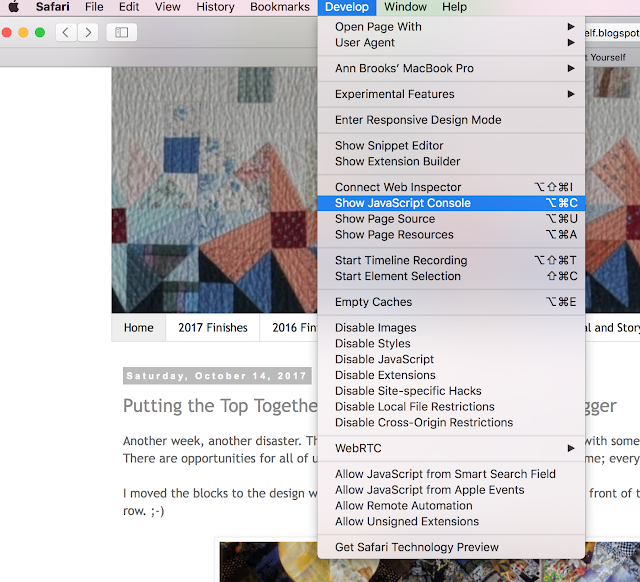Click the Safari back arrow button
This screenshot has height=582, width=640.
coord(66,32)
